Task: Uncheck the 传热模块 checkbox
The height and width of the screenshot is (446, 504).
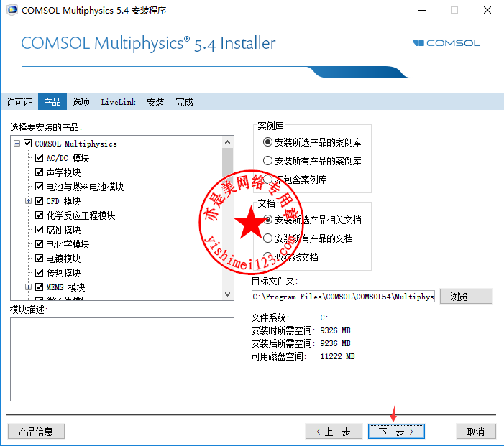Action: [x=40, y=273]
